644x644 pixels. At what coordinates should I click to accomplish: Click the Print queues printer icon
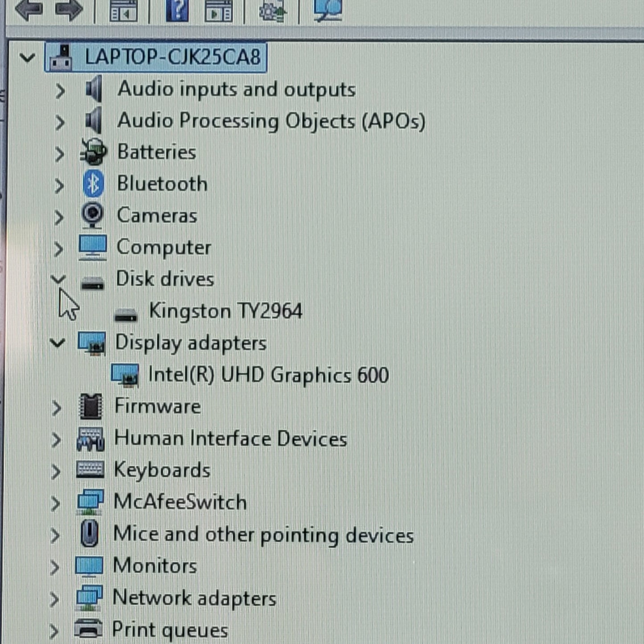(88, 629)
